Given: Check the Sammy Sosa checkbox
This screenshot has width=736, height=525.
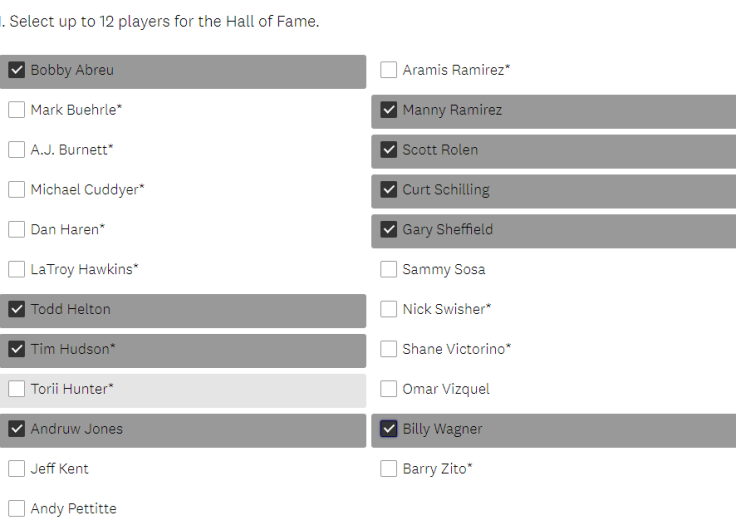Looking at the screenshot, I should pos(389,269).
